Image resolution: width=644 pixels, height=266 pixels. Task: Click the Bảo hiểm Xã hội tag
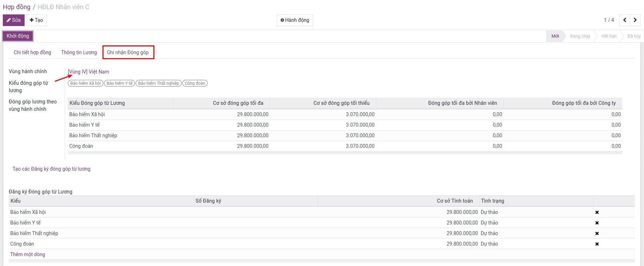point(85,83)
